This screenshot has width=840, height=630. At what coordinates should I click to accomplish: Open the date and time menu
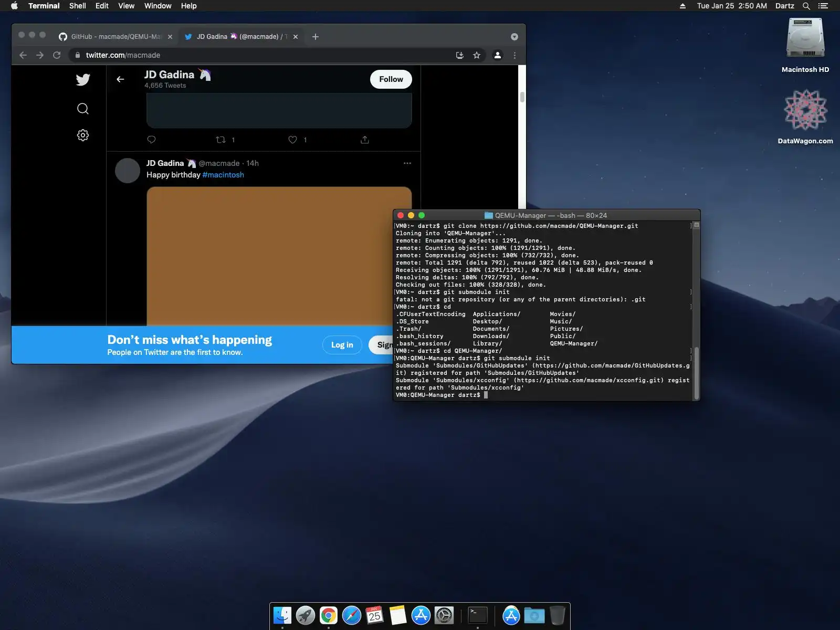[x=732, y=6]
